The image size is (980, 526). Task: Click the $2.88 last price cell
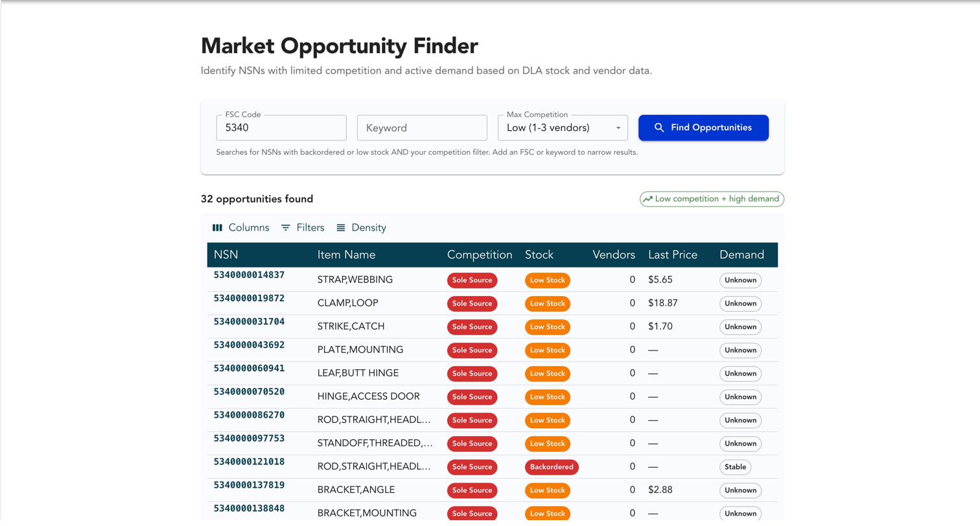[660, 490]
